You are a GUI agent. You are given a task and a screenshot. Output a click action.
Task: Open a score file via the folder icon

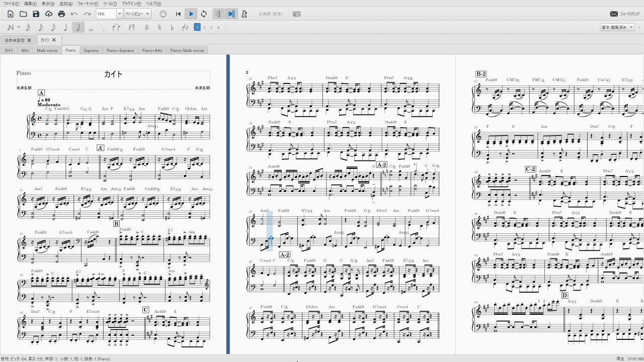pos(23,14)
